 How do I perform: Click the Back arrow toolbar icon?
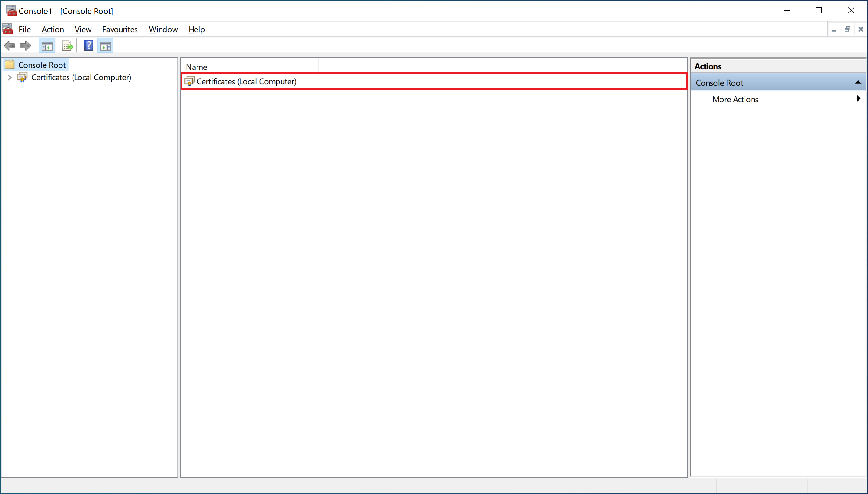click(9, 45)
